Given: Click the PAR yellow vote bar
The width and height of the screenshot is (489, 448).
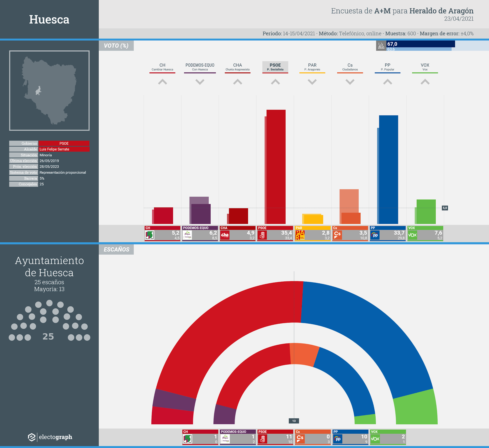Looking at the screenshot, I should click(314, 219).
